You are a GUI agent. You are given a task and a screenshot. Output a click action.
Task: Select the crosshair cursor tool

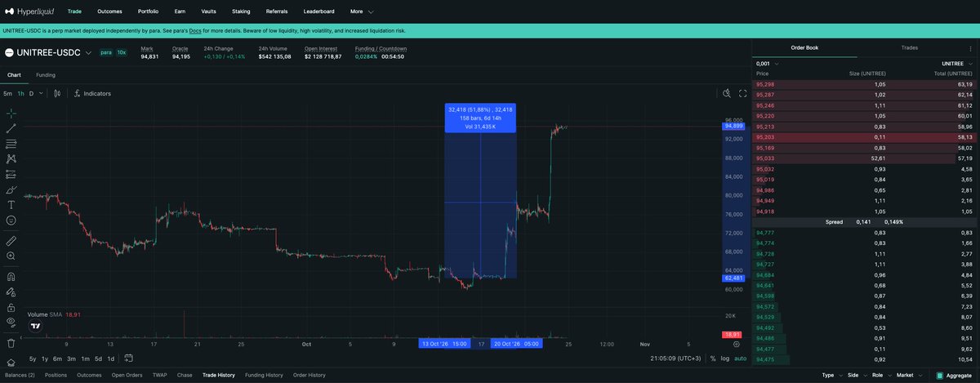pyautogui.click(x=11, y=114)
